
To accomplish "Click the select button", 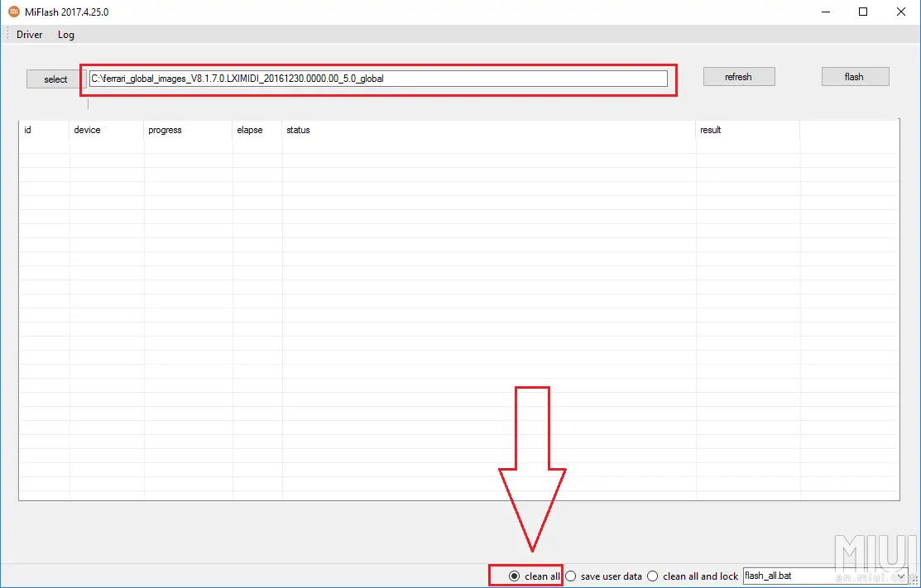I will [x=55, y=79].
